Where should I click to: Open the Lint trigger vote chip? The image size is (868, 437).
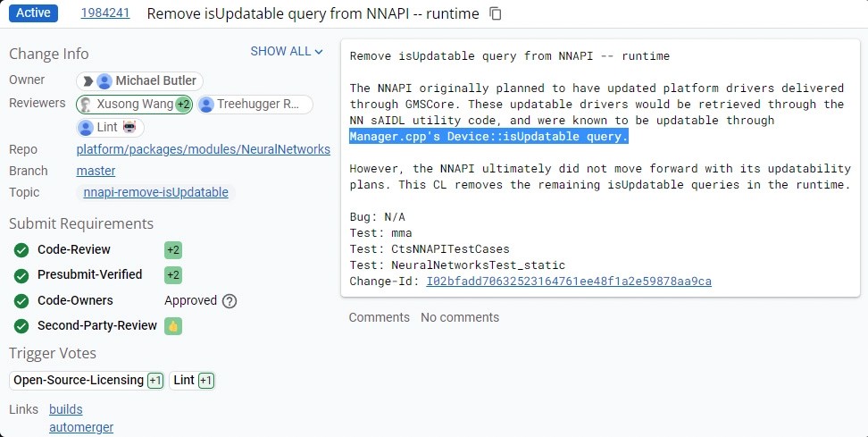pos(193,381)
